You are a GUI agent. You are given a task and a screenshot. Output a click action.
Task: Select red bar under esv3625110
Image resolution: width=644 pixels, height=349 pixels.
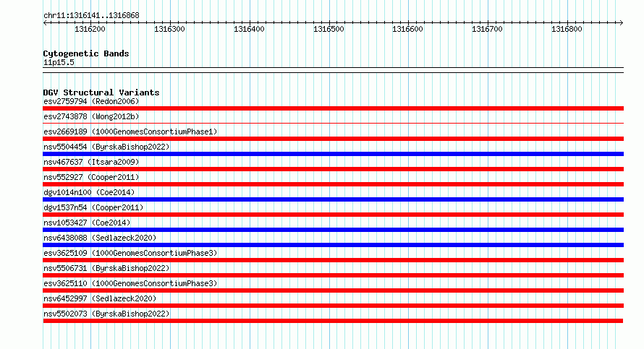(333, 290)
